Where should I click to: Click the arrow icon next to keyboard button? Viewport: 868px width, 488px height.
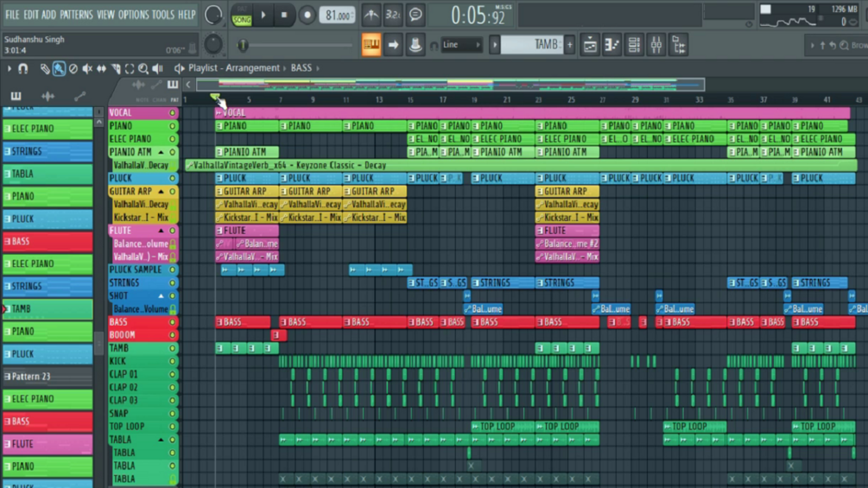click(393, 45)
